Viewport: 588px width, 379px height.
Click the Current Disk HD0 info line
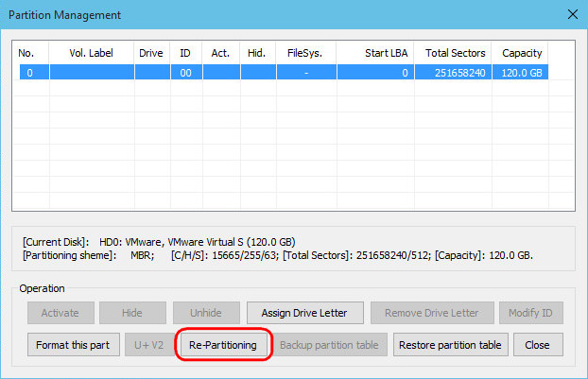point(159,242)
